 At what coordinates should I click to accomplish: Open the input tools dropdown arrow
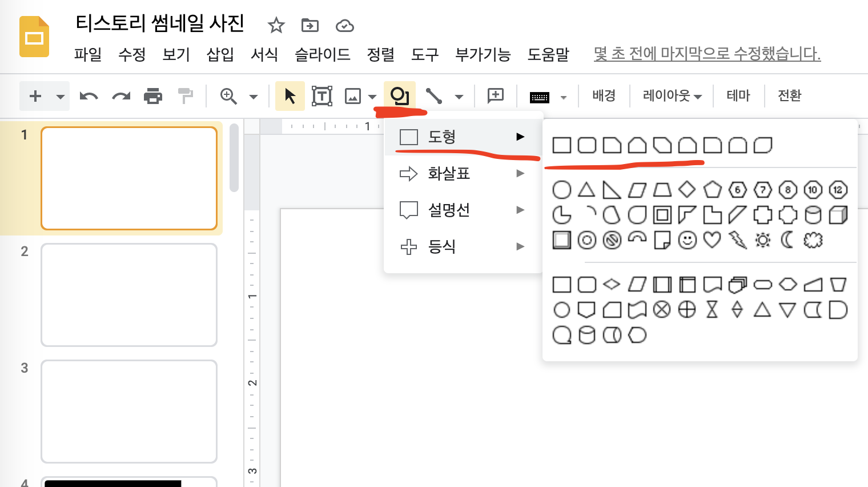pyautogui.click(x=564, y=97)
